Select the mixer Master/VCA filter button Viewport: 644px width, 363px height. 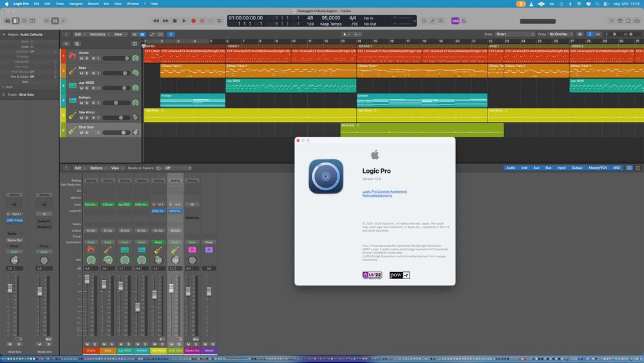[x=598, y=168]
